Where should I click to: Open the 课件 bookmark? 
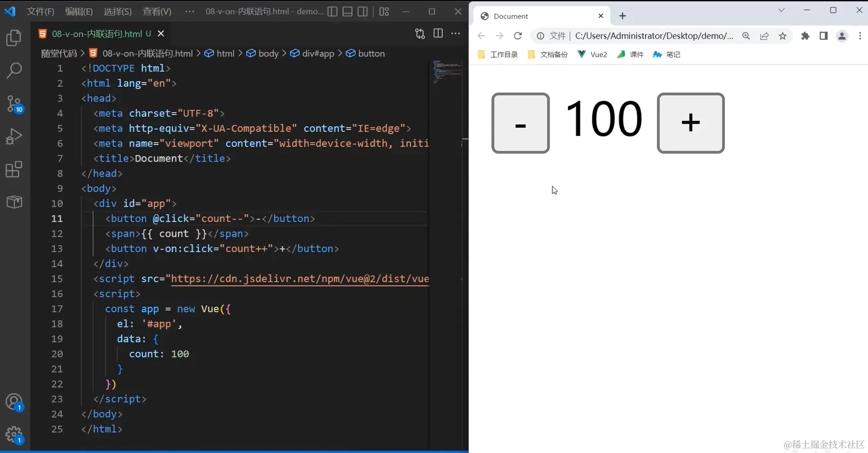(630, 54)
